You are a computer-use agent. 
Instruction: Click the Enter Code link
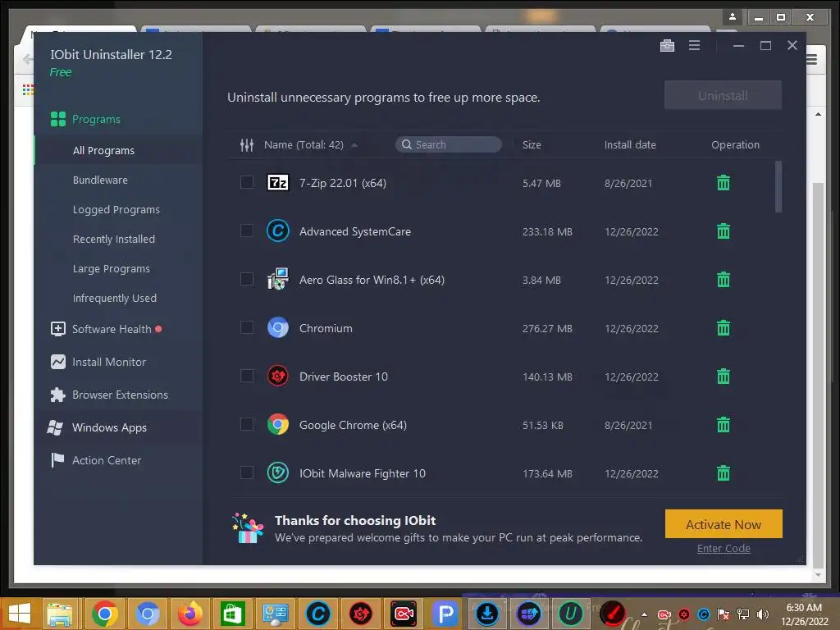[x=724, y=549]
